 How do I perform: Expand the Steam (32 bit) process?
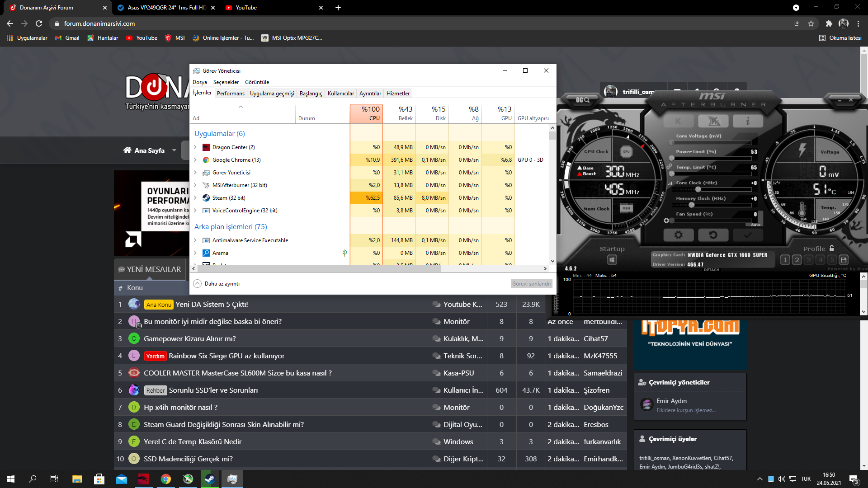(195, 198)
